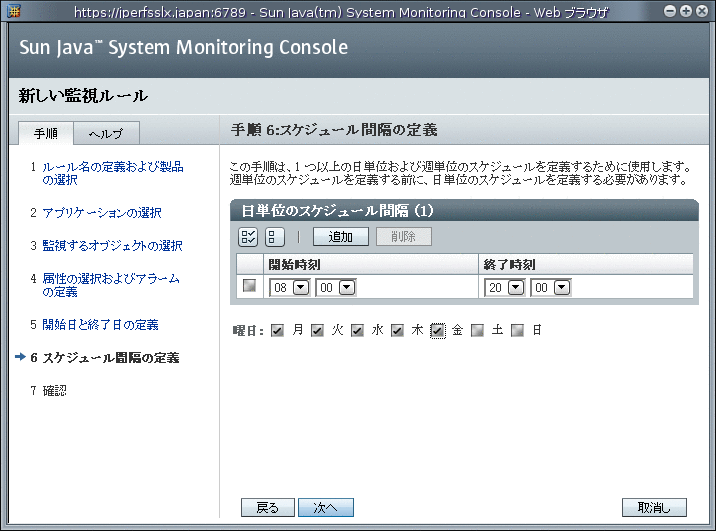The image size is (716, 531).
Task: Open step 3 監視するオブジェクトの選択 link
Action: click(112, 246)
